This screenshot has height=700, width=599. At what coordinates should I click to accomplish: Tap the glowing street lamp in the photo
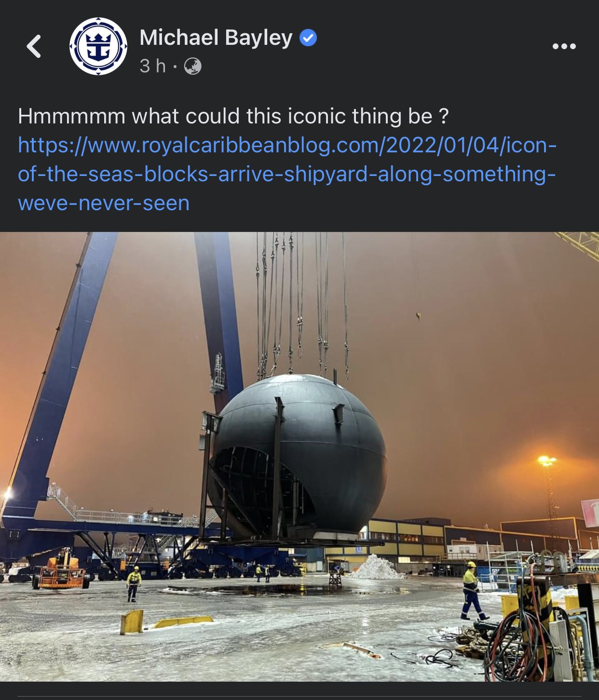tap(546, 461)
